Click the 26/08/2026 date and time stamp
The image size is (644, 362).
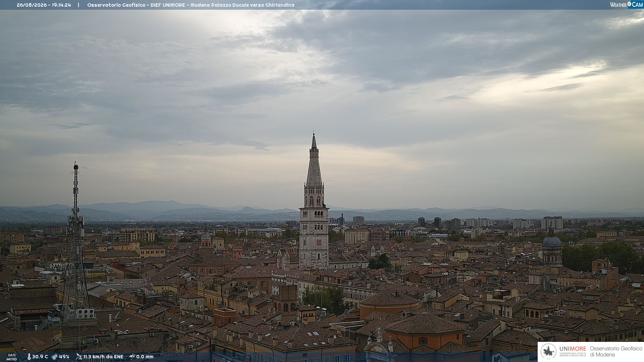[x=44, y=5]
